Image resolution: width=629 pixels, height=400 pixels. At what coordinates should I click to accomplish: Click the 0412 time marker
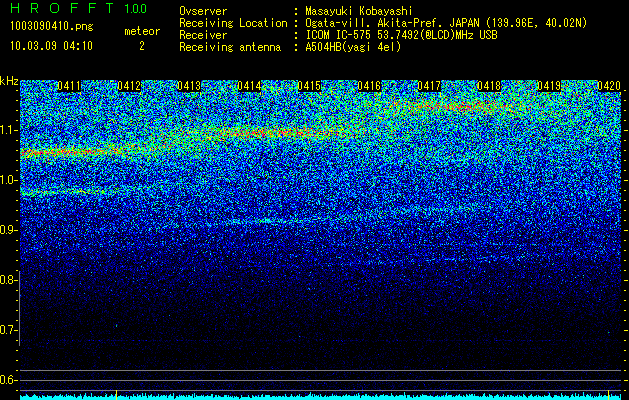point(129,86)
